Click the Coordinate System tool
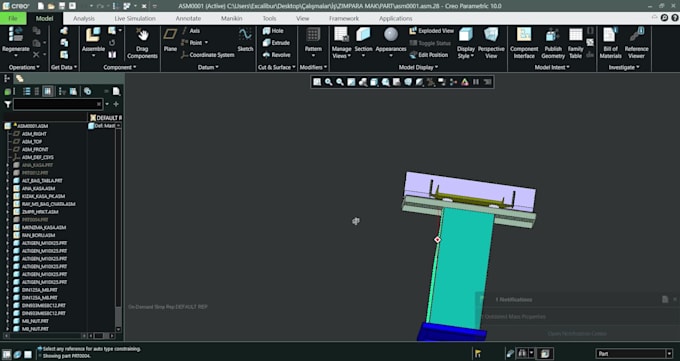 pyautogui.click(x=208, y=55)
